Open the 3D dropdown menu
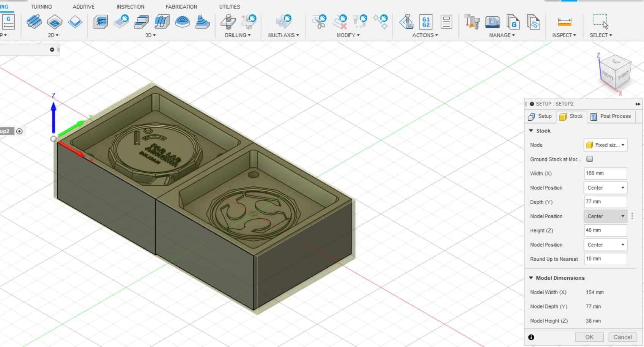This screenshot has height=347, width=644. point(151,35)
